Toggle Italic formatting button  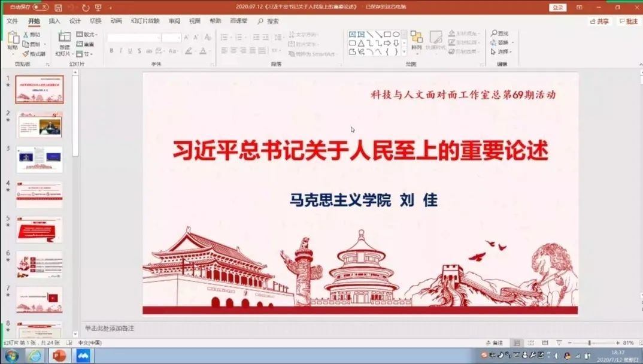point(120,51)
